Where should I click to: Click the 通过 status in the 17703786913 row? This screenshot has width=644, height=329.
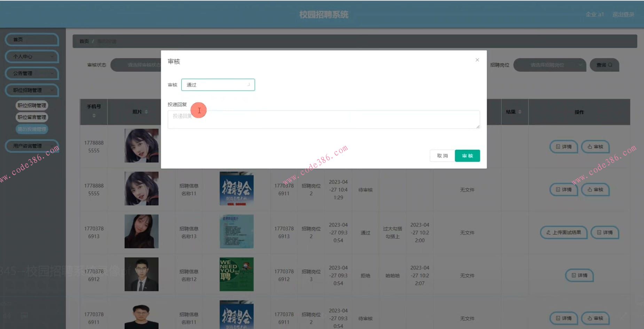point(366,233)
